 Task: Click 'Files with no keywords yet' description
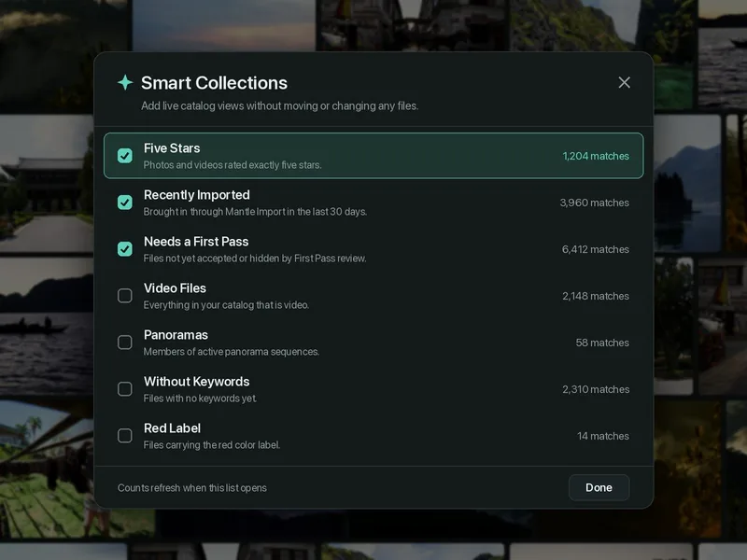[200, 399]
